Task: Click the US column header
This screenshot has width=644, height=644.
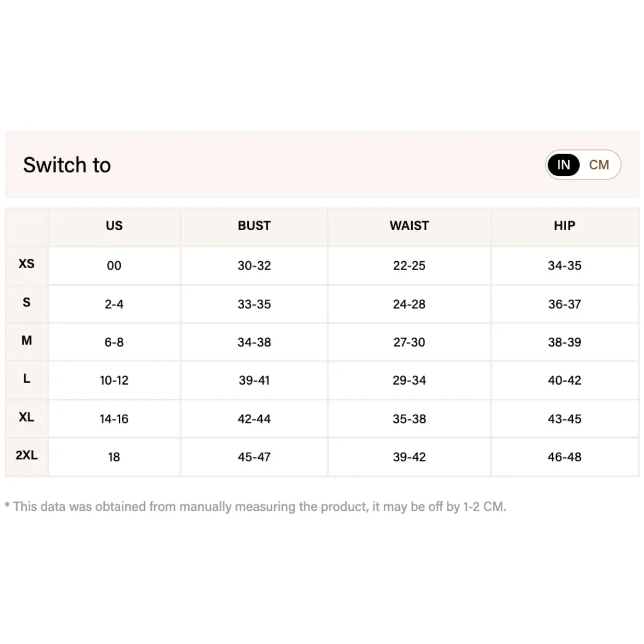Action: (114, 226)
